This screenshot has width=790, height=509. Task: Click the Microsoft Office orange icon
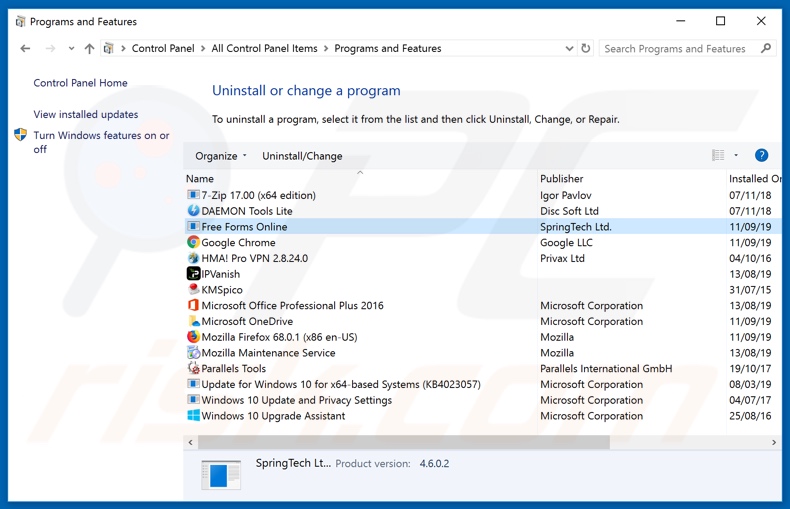click(x=193, y=305)
